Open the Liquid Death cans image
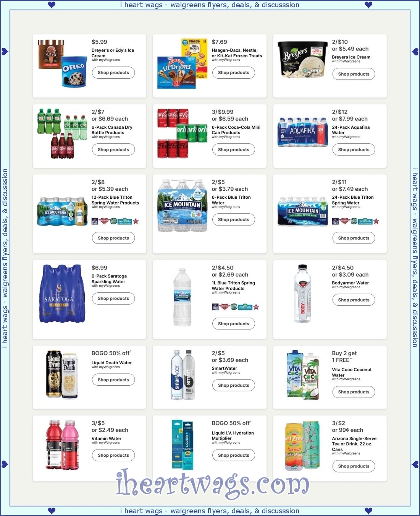Viewport: 420px width, 516px height. tap(62, 375)
